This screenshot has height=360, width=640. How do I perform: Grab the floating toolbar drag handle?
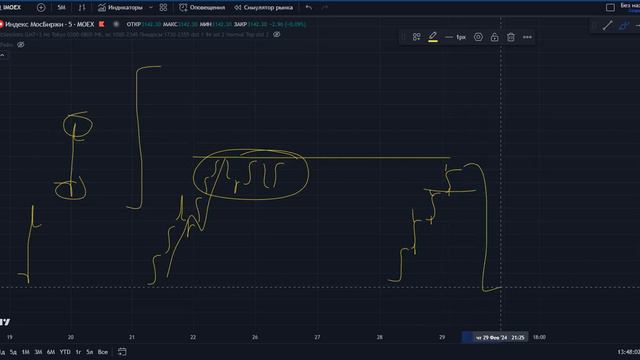point(404,37)
